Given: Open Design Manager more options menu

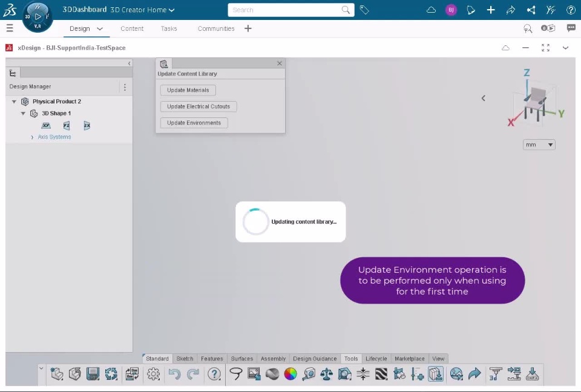Looking at the screenshot, I should 125,87.
